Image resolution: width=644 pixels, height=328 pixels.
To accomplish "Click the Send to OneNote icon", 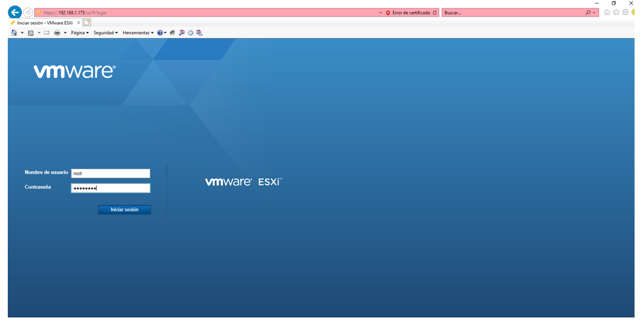I will [x=182, y=33].
